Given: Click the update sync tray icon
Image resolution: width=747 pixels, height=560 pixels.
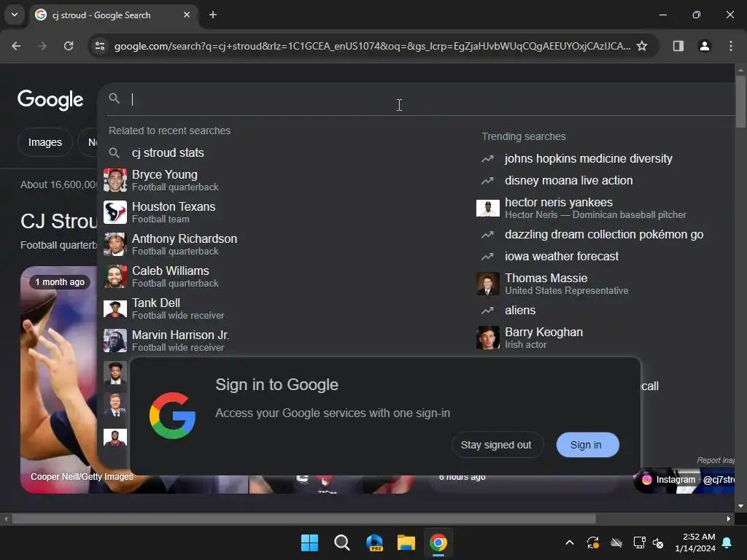Looking at the screenshot, I should click(592, 542).
